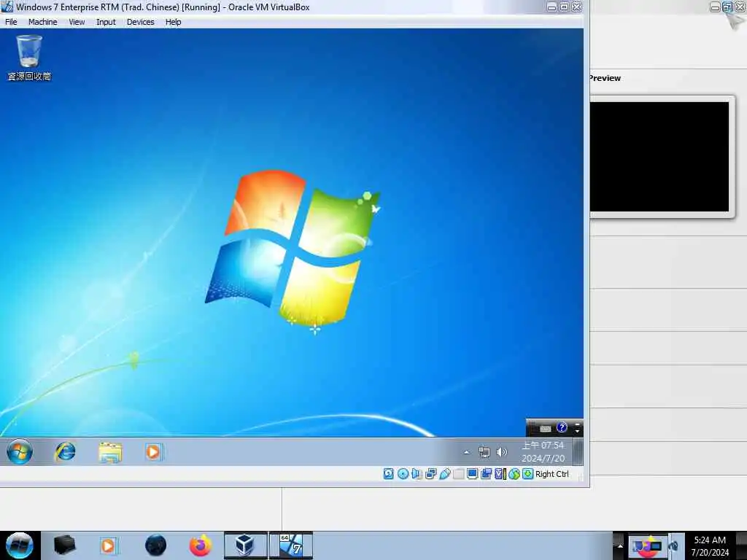Open Windows Explorer in guest taskbar

point(110,452)
